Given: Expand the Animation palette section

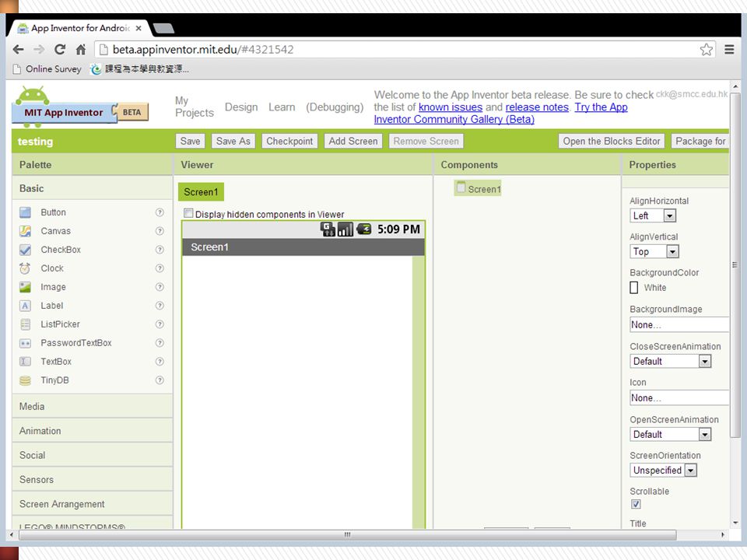Looking at the screenshot, I should 93,431.
